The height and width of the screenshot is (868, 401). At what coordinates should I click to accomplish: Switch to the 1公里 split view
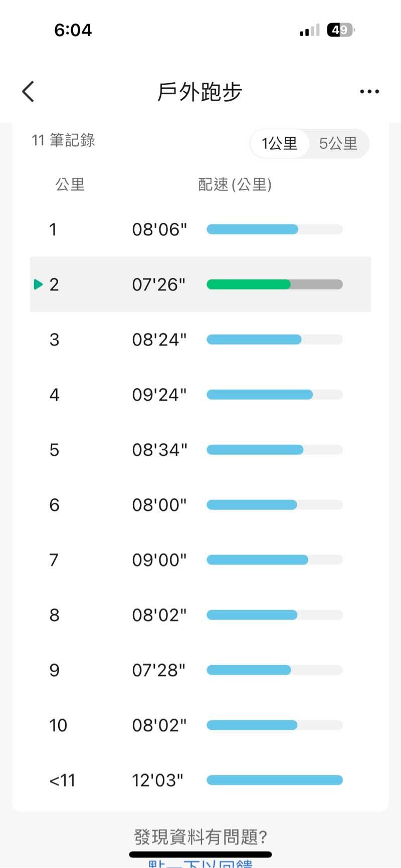(x=280, y=144)
